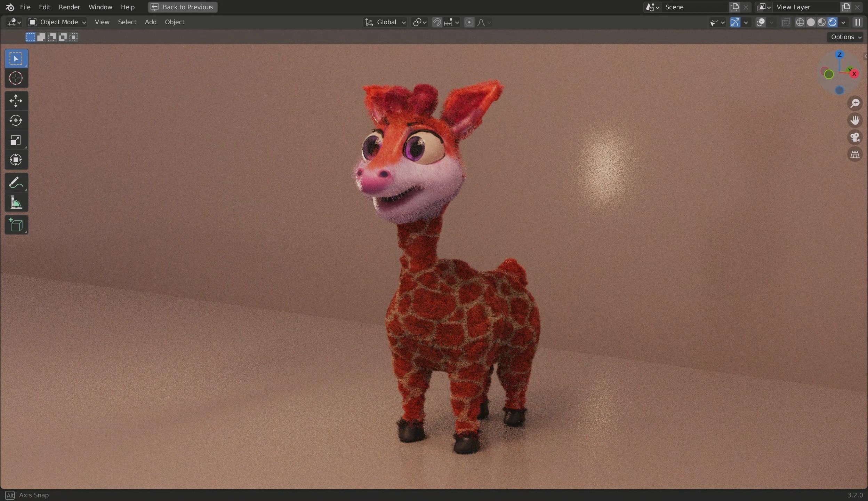
Task: Open the Editor Type dropdown
Action: pos(14,22)
